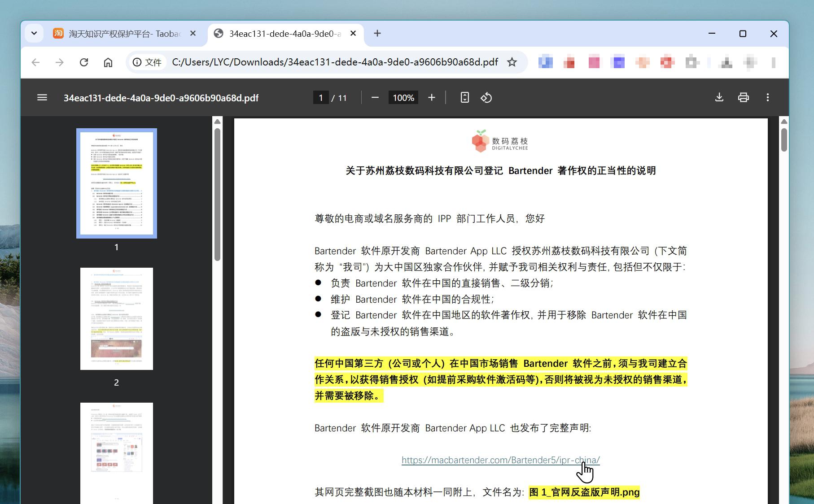Select the 34eac131 PDF tab
The width and height of the screenshot is (814, 504).
[x=286, y=34]
